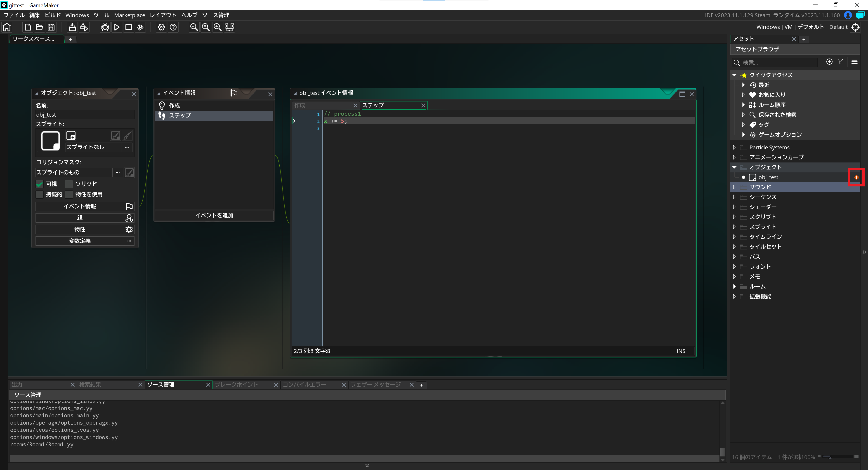This screenshot has width=868, height=470.
Task: Uncheck the 可視 checkbox
Action: click(40, 184)
